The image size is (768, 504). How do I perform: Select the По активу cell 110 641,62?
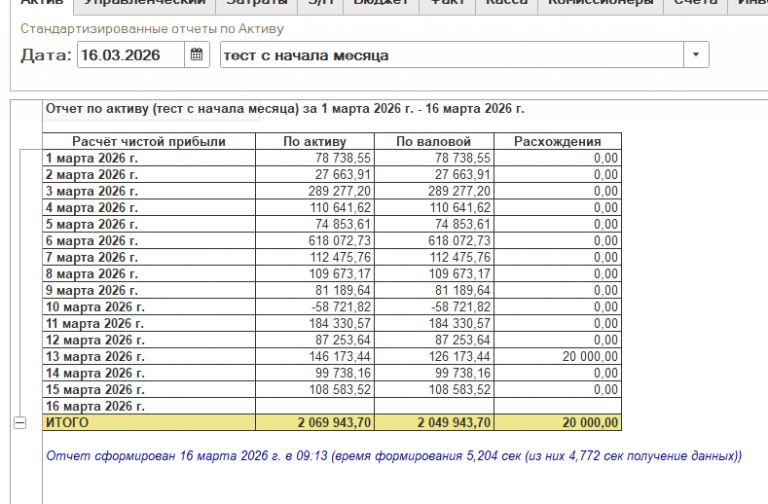pos(315,208)
